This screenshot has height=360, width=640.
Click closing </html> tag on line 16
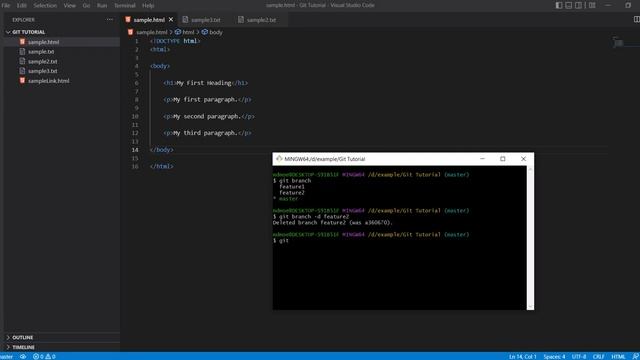[162, 167]
